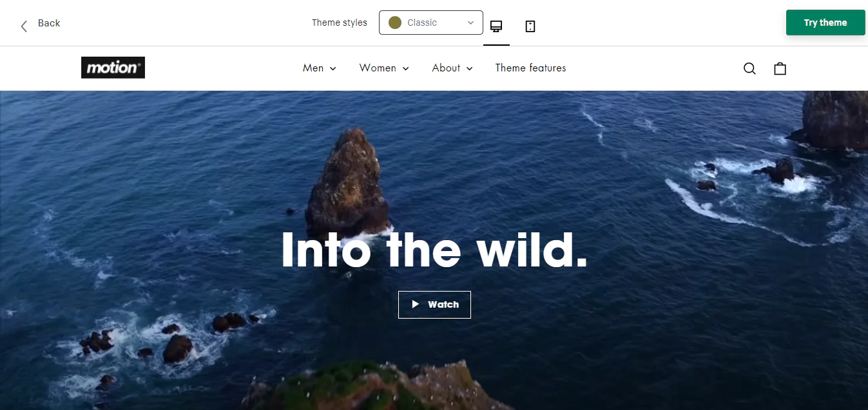Open the shopping cart bag
Image resolution: width=868 pixels, height=410 pixels.
tap(780, 68)
